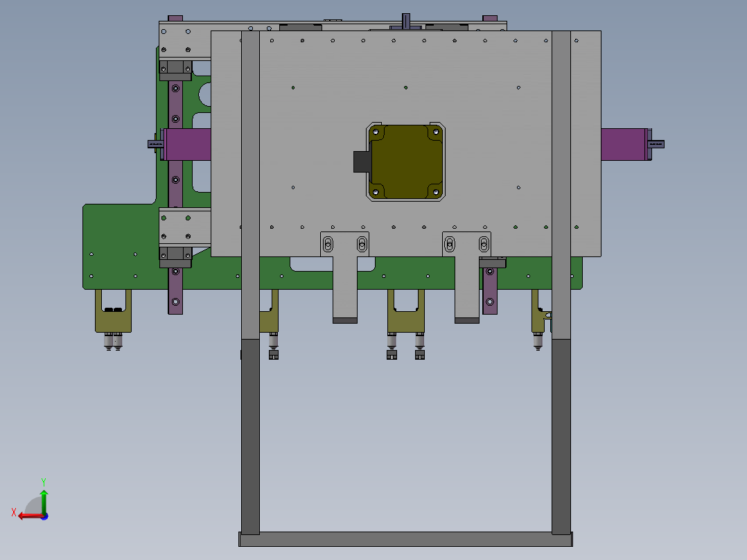Click the gray quarter-circle of the orientation triad

[x=33, y=504]
